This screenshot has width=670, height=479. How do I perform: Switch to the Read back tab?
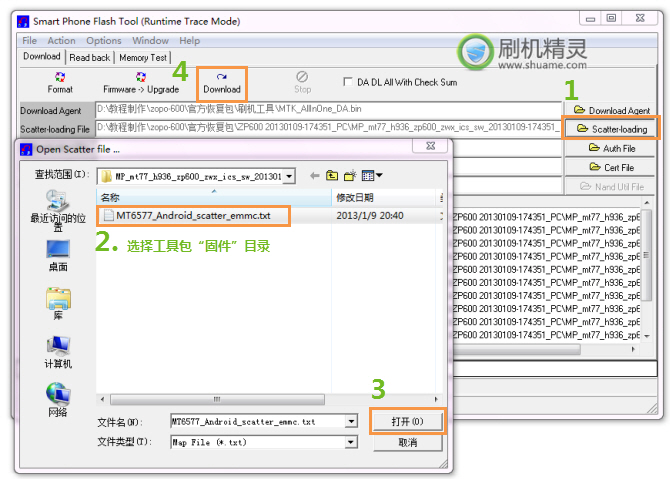(x=90, y=57)
